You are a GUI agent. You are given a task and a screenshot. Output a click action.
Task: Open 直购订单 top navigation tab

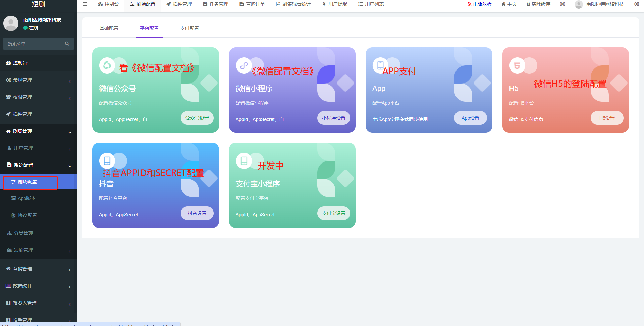click(252, 4)
